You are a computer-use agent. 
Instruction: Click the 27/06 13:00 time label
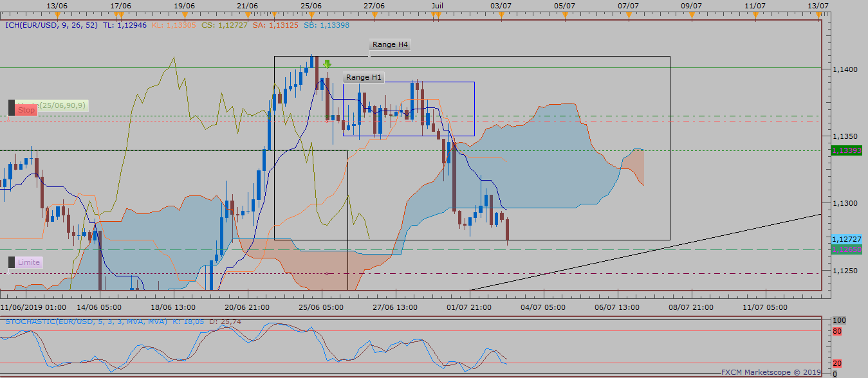point(396,307)
